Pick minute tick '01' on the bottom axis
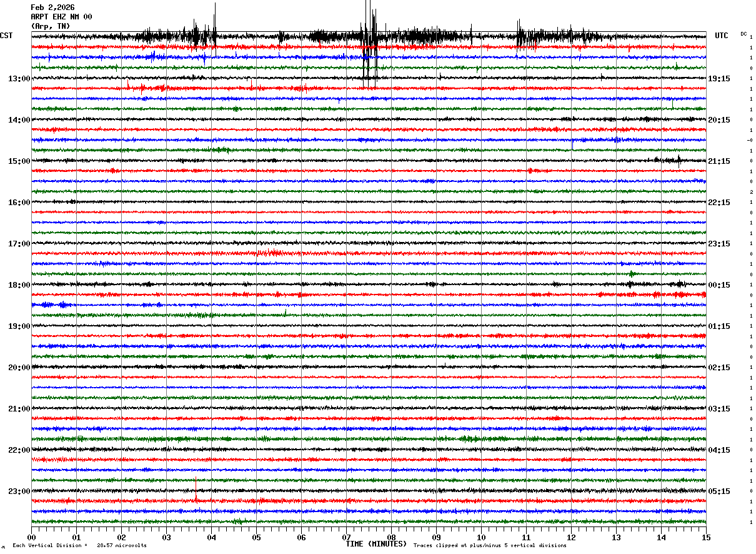The width and height of the screenshot is (756, 554). (x=76, y=537)
